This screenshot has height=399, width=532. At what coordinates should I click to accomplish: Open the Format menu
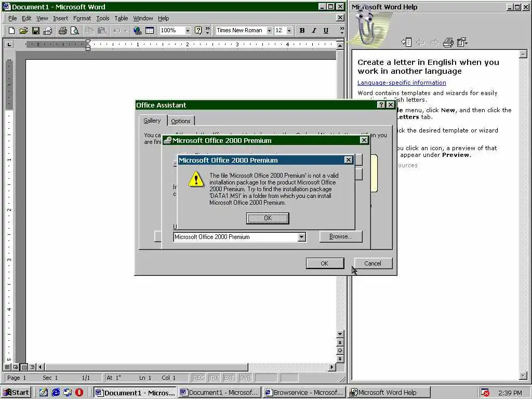(x=82, y=18)
